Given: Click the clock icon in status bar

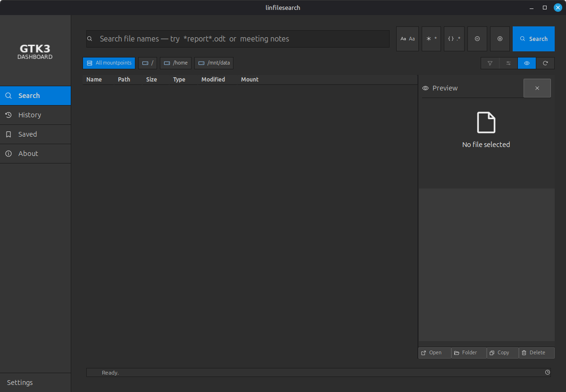Looking at the screenshot, I should click(548, 372).
